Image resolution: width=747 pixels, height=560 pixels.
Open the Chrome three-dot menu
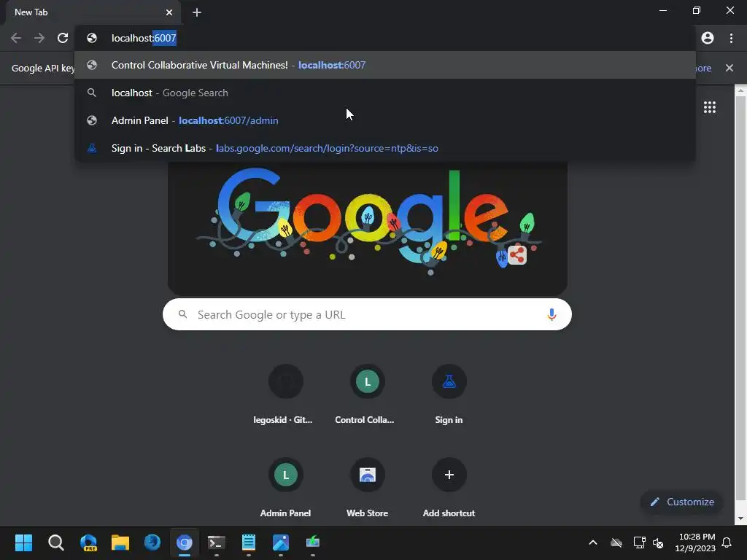click(731, 38)
